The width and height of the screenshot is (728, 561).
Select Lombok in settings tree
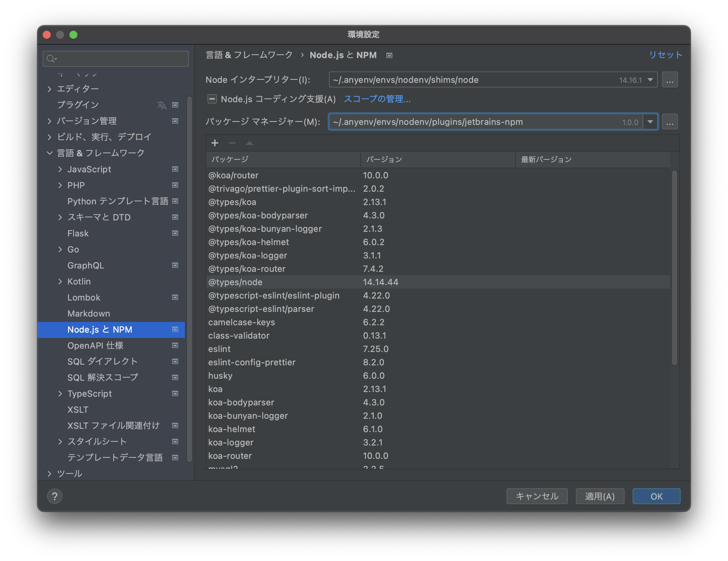[x=111, y=298]
